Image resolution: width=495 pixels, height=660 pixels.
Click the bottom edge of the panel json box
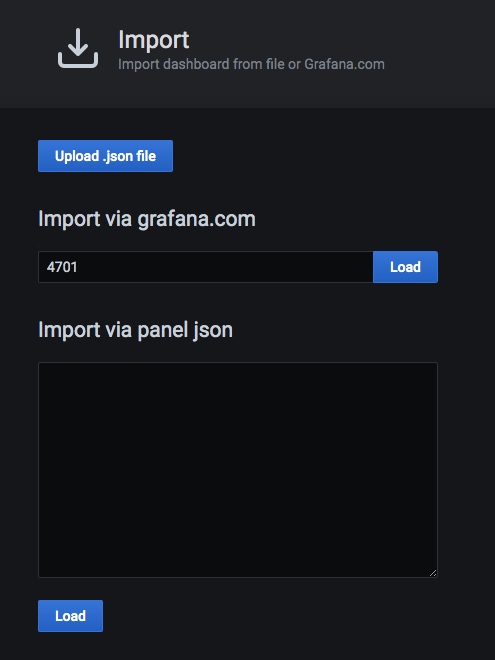pyautogui.click(x=238, y=577)
